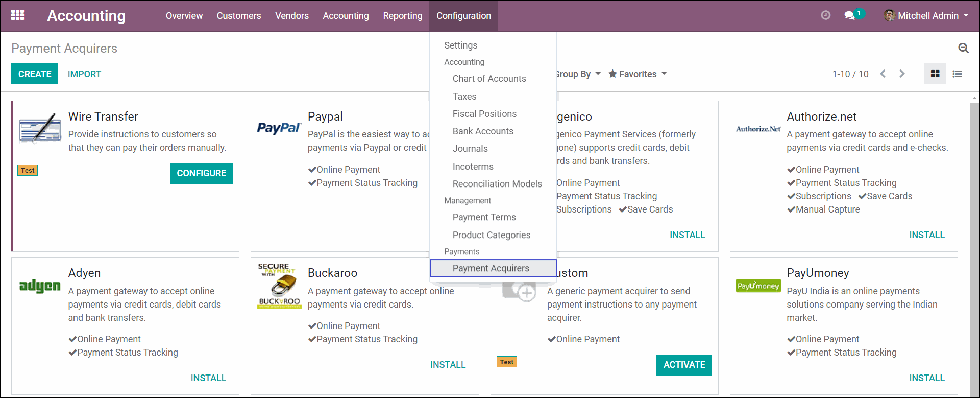Open the activities clock icon
980x398 pixels.
[x=825, y=15]
